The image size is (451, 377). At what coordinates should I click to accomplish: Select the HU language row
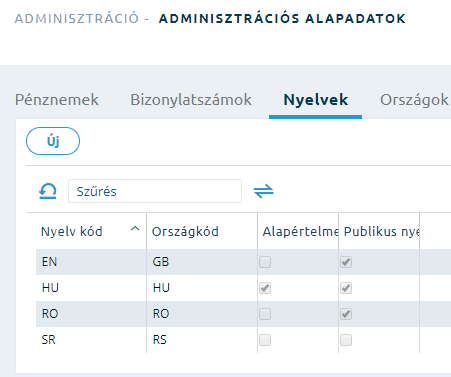[x=243, y=288]
